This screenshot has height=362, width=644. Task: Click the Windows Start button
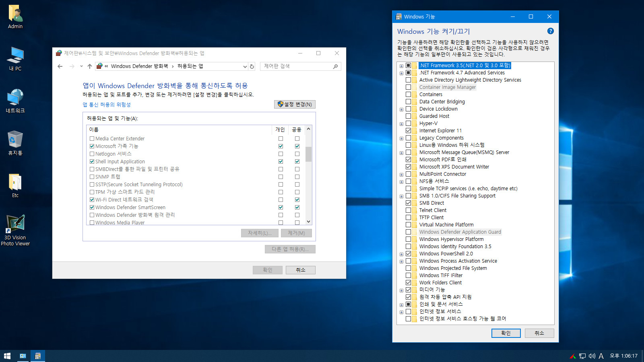click(x=7, y=356)
